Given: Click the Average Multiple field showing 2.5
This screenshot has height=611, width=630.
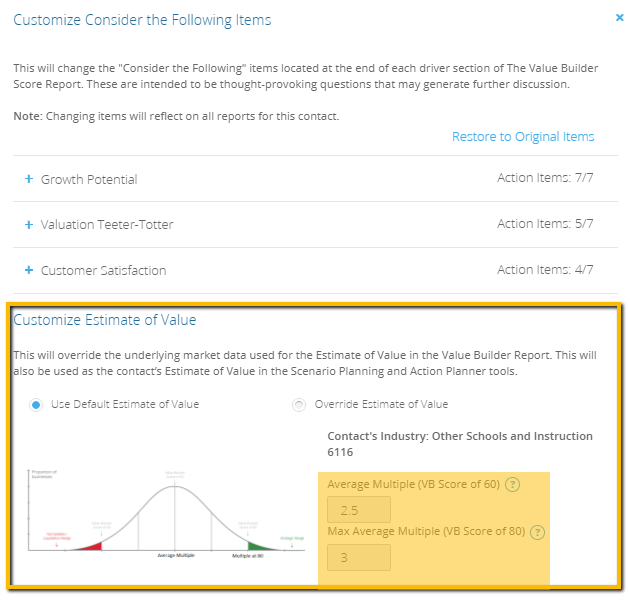Looking at the screenshot, I should click(x=358, y=511).
